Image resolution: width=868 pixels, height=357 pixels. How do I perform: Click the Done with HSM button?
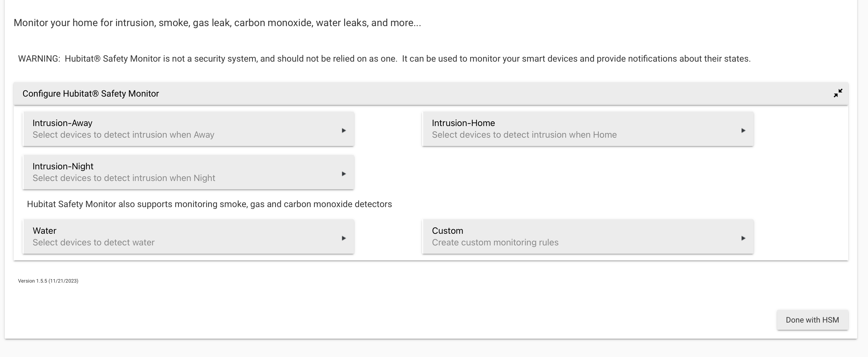click(812, 320)
